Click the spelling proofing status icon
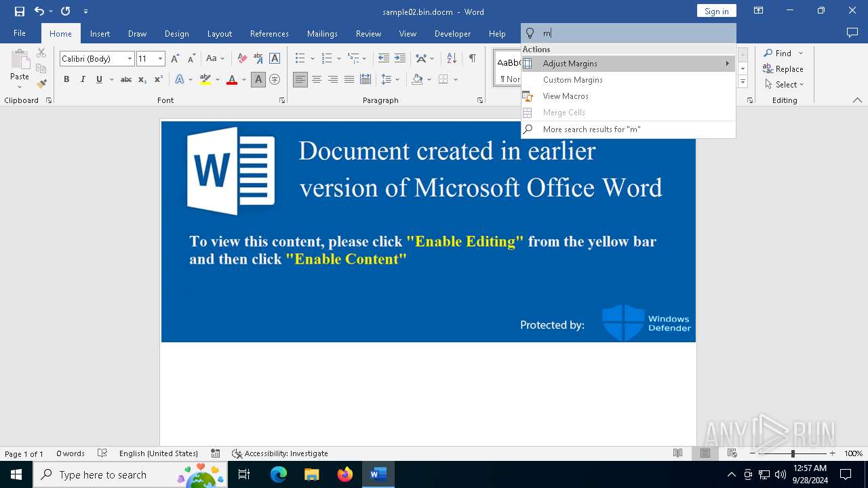868x488 pixels. [102, 453]
